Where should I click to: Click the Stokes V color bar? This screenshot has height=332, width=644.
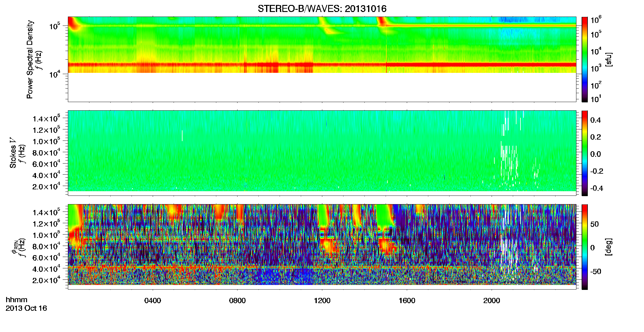pyautogui.click(x=585, y=153)
